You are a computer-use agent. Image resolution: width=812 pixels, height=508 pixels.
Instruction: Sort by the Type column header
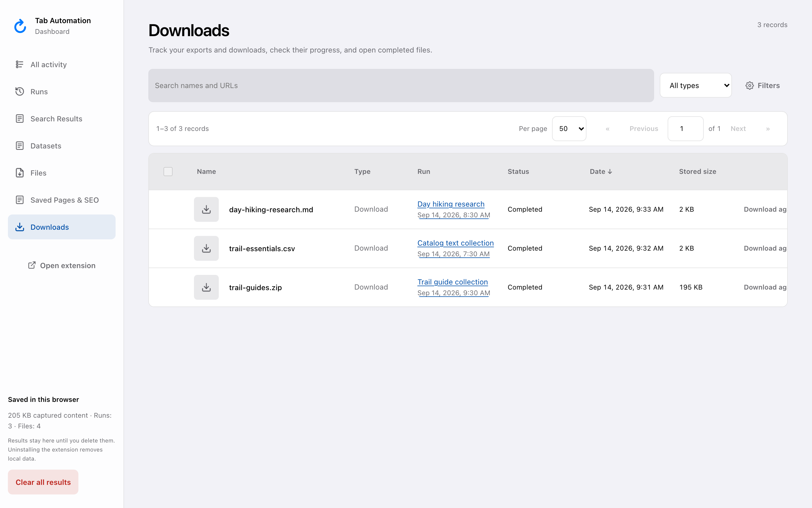(362, 171)
